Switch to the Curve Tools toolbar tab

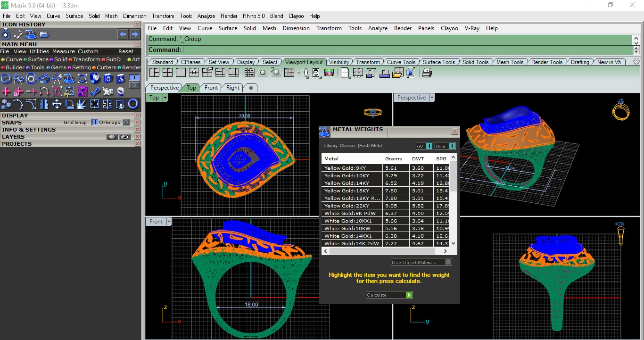401,62
